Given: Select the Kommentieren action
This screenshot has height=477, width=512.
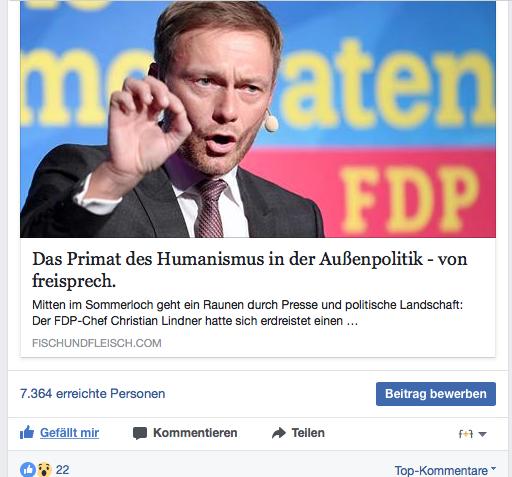Looking at the screenshot, I should pyautogui.click(x=195, y=433).
